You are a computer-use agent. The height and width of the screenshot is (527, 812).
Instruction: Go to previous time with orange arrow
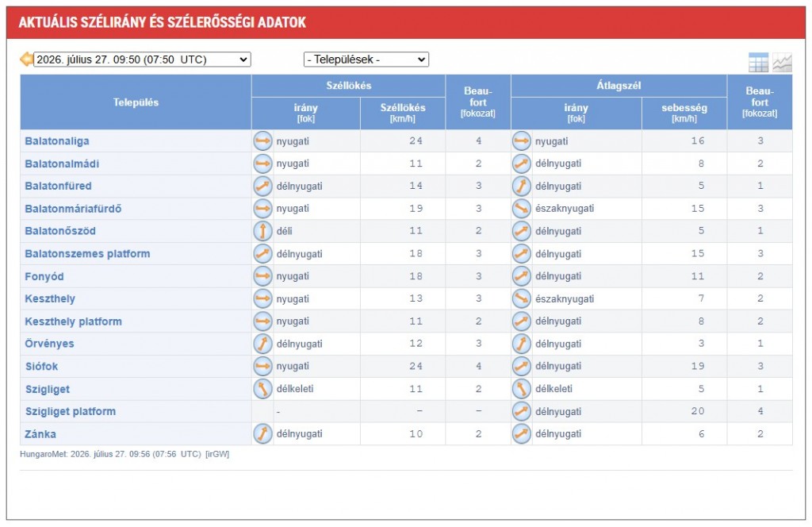click(26, 59)
